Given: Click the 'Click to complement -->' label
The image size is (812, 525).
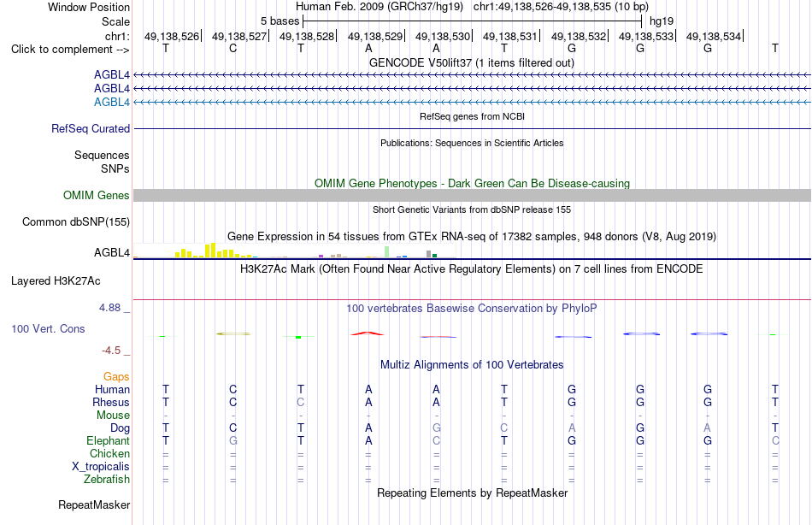Looking at the screenshot, I should pyautogui.click(x=70, y=50).
